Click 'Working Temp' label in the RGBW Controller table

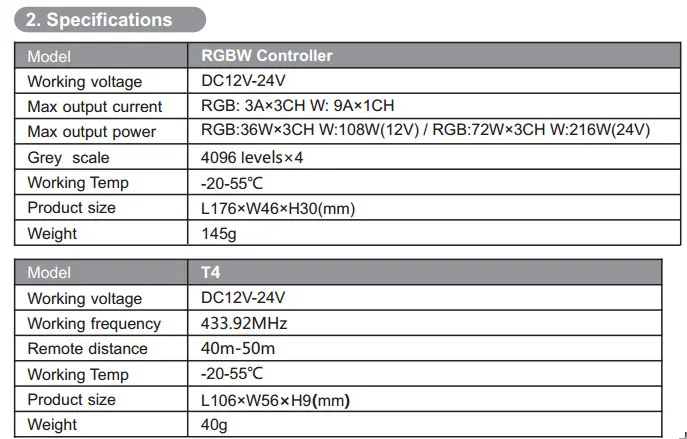78,183
